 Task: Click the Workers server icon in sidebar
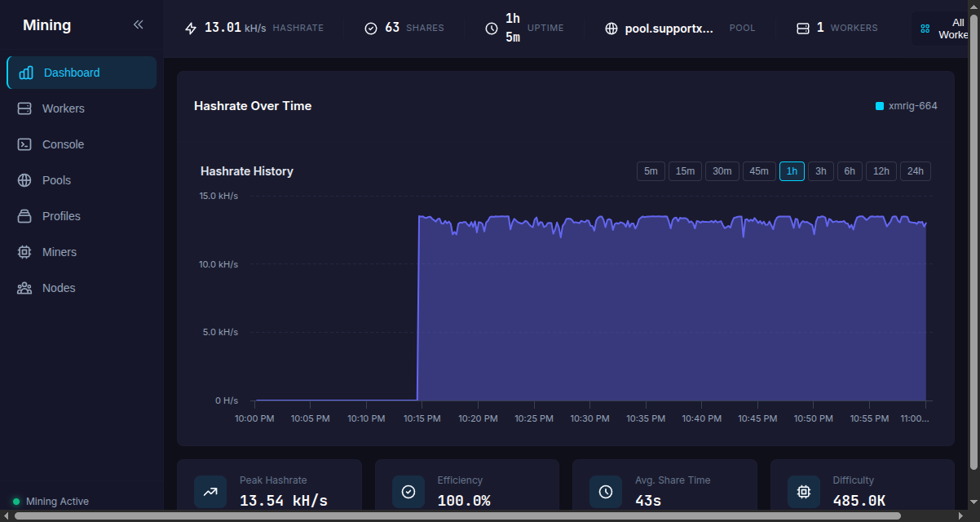click(24, 108)
